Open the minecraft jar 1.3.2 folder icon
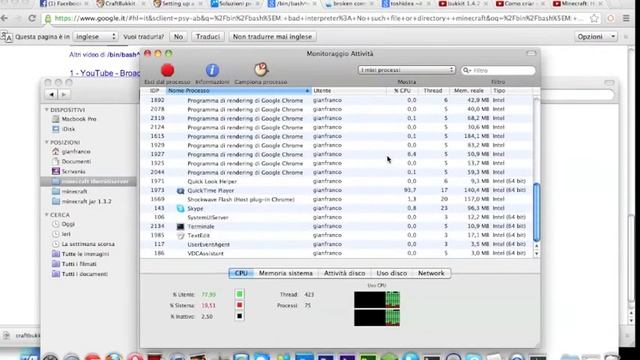Image resolution: width=640 pixels, height=360 pixels. click(56, 201)
